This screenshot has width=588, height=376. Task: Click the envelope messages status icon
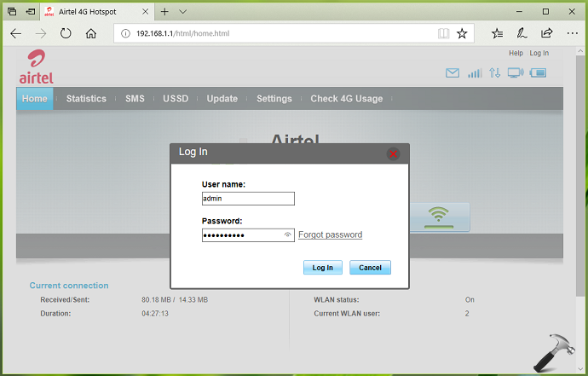click(453, 72)
